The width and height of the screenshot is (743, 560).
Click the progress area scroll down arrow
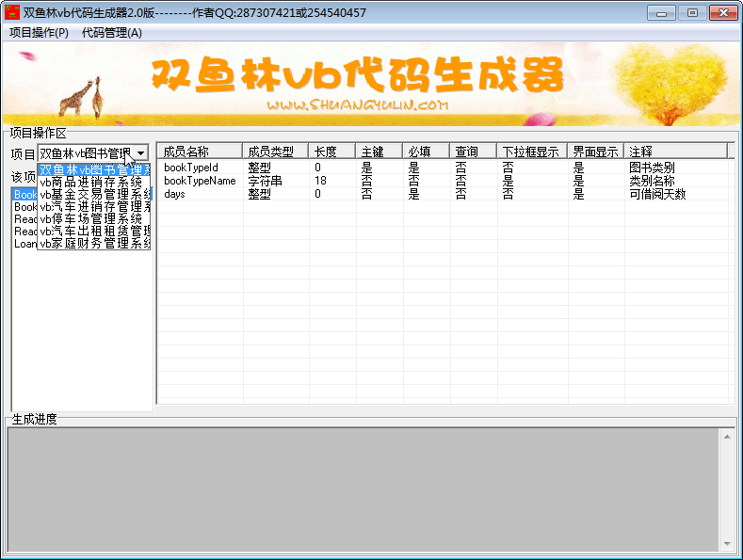coord(727,544)
